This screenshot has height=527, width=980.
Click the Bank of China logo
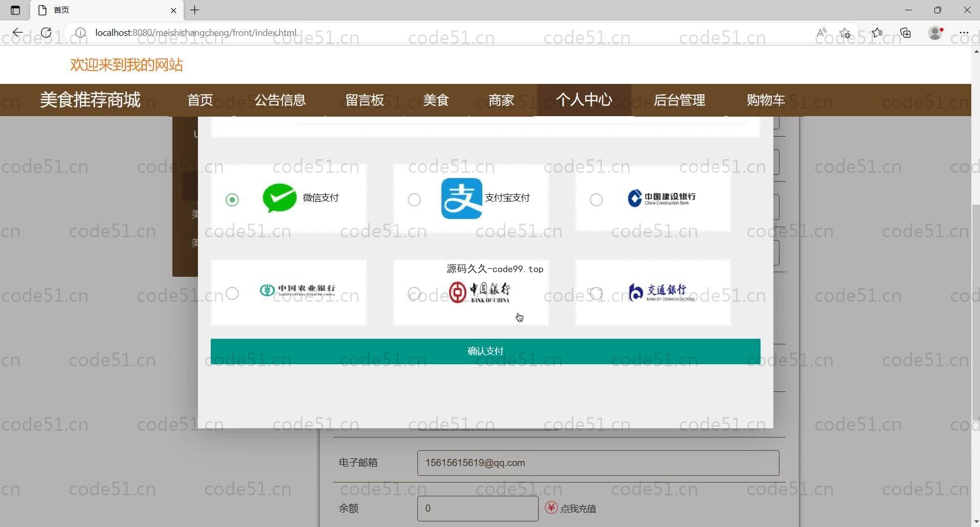[x=479, y=293]
